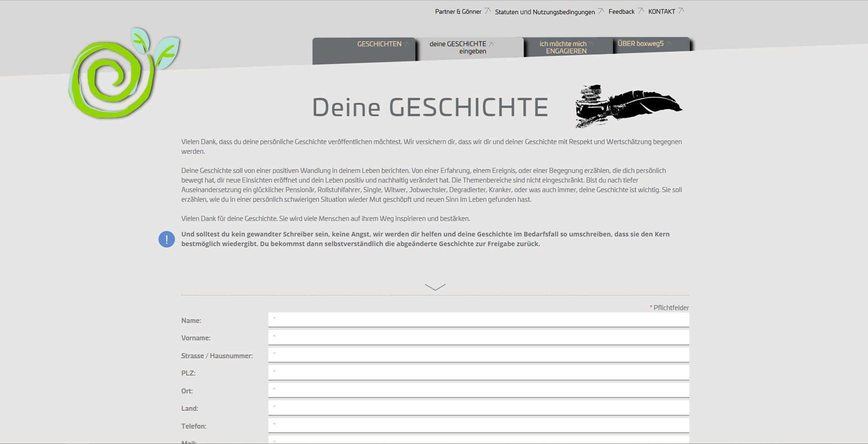868x444 pixels.
Task: Click the black feather quill image
Action: pyautogui.click(x=628, y=106)
